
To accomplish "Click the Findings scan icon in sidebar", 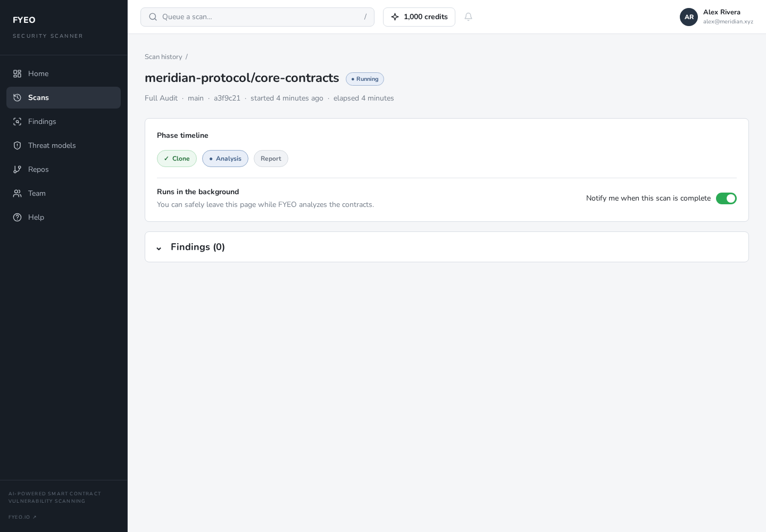I will [x=18, y=122].
